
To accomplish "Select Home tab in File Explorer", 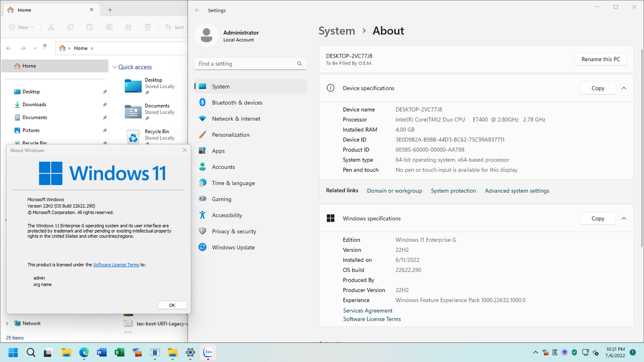I will click(x=50, y=10).
